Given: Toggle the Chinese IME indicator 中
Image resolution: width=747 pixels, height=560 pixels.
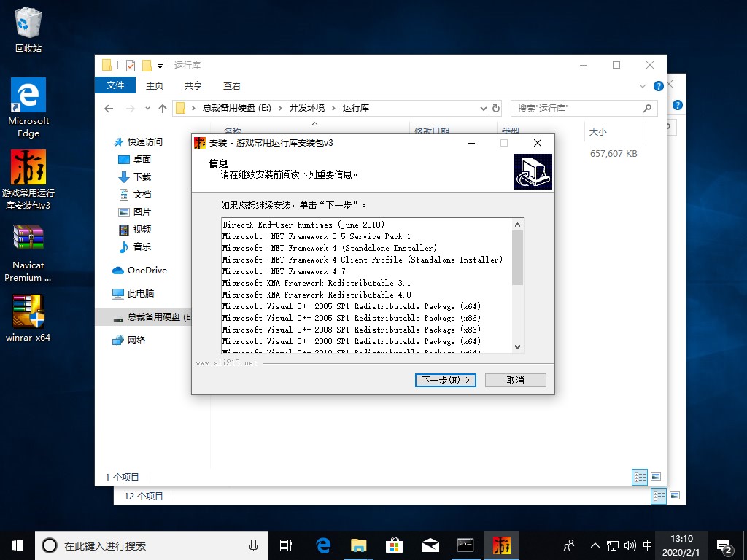Looking at the screenshot, I should (648, 545).
